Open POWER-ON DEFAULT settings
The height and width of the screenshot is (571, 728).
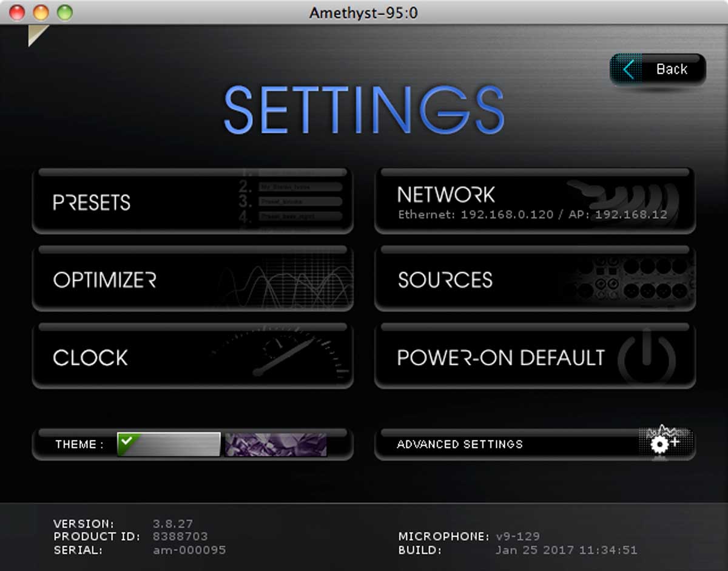point(500,358)
